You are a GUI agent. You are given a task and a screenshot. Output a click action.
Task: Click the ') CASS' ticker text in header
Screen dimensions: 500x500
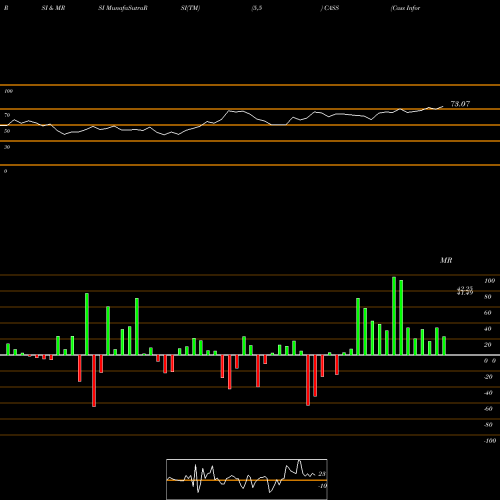click(x=330, y=8)
